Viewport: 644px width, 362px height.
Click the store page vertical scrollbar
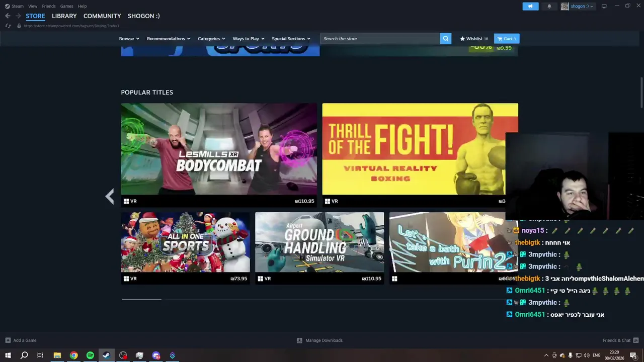(641, 92)
